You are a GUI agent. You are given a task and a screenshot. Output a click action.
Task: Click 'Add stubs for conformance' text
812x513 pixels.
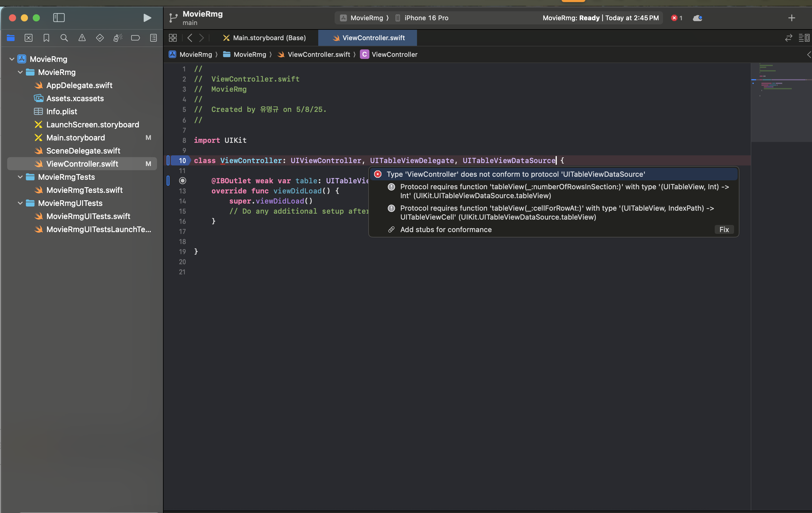[446, 230]
